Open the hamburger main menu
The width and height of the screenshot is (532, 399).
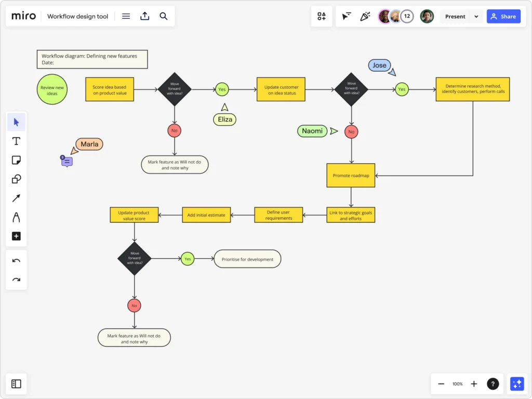coord(126,16)
